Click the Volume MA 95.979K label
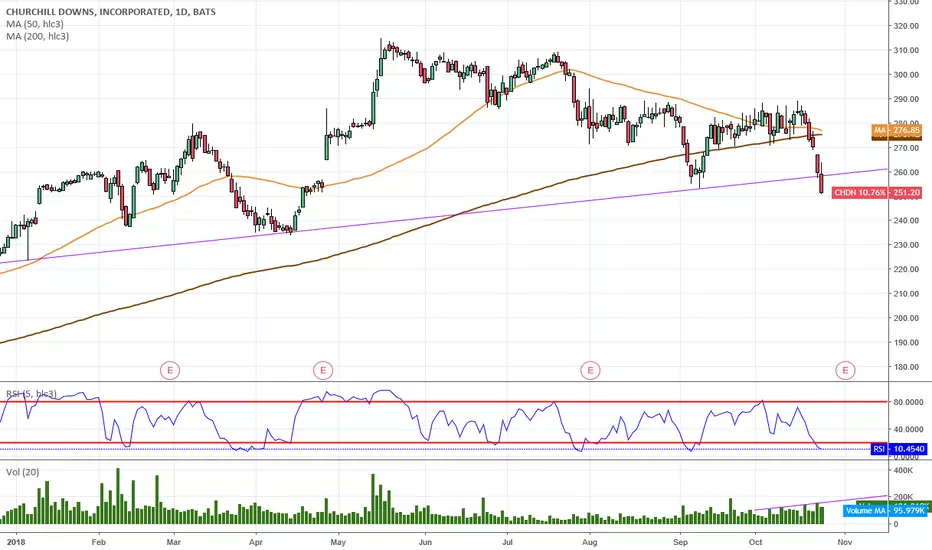The height and width of the screenshot is (550, 932). pos(885,511)
